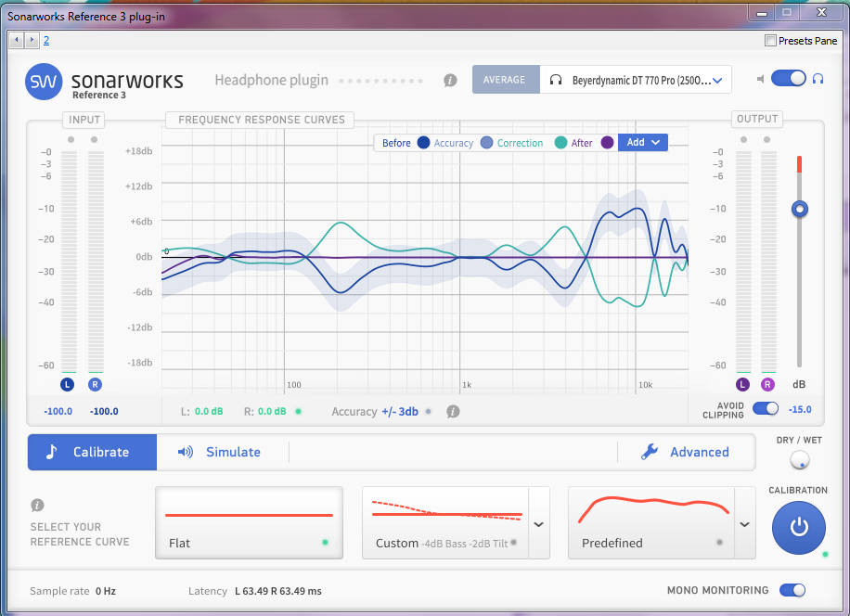This screenshot has height=616, width=850.
Task: Click the Before legend label
Action: pos(396,143)
